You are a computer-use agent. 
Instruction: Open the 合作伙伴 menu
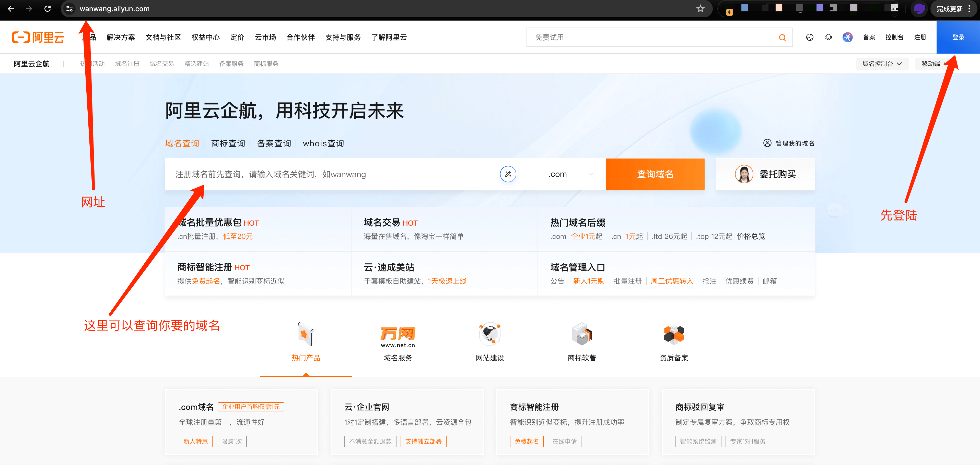tap(300, 37)
